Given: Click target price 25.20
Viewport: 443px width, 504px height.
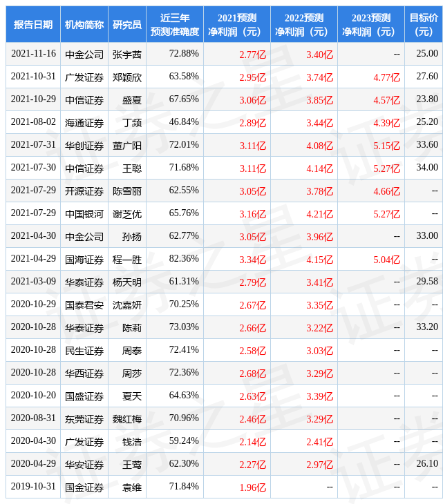Looking at the screenshot, I should coord(427,122).
